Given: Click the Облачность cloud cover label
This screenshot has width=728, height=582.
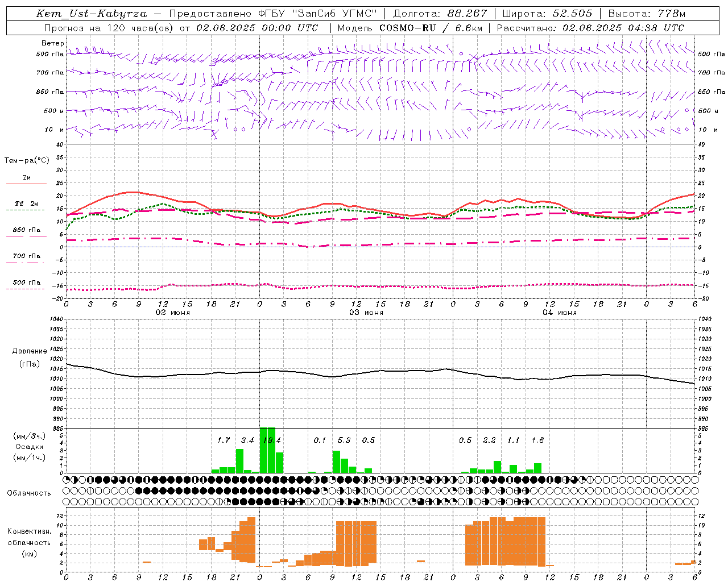Looking at the screenshot, I should coord(29,493).
